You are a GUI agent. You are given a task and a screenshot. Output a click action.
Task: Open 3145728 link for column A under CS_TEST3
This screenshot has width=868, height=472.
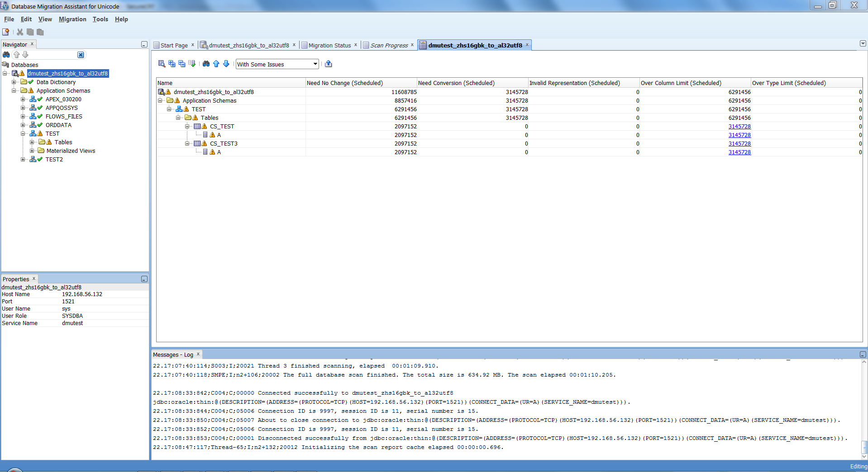click(739, 152)
